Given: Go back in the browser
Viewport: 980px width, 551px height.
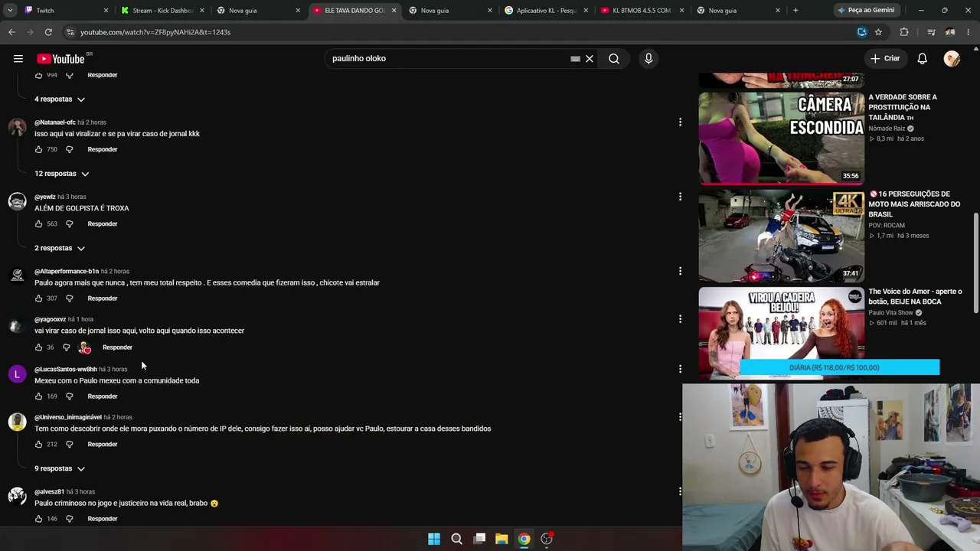Looking at the screenshot, I should (x=11, y=32).
